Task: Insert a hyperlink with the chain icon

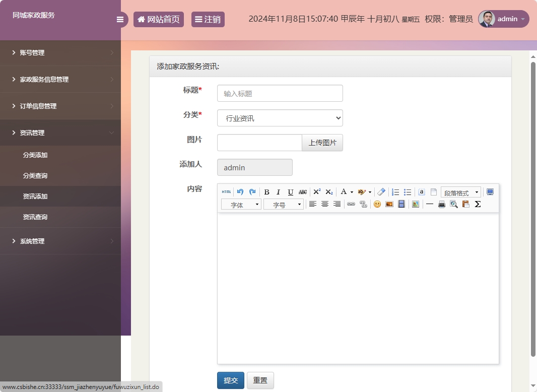Action: (x=351, y=204)
